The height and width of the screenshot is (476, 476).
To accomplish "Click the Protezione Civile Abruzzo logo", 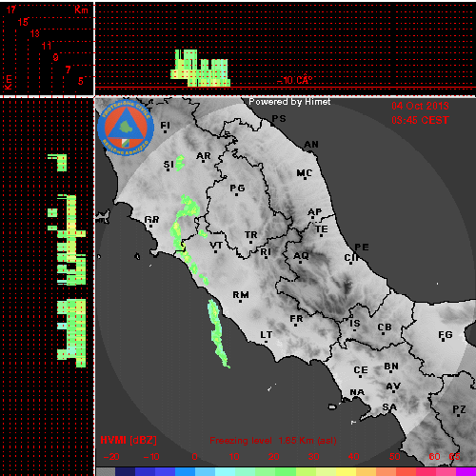I will pos(126,128).
